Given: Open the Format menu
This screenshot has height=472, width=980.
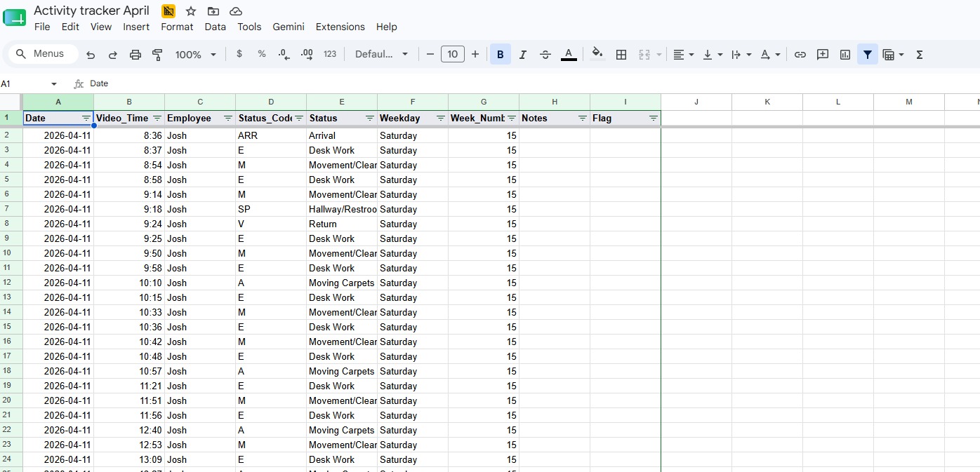Looking at the screenshot, I should click(177, 27).
